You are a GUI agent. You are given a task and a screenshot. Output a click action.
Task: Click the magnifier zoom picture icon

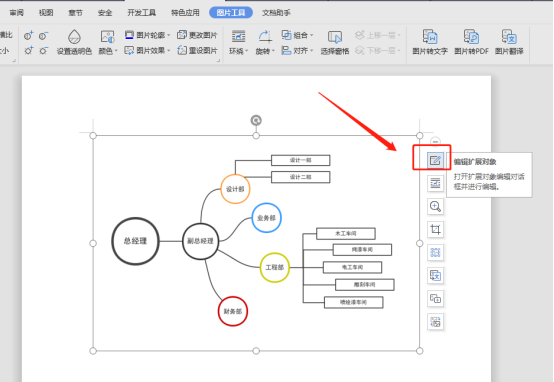point(435,206)
